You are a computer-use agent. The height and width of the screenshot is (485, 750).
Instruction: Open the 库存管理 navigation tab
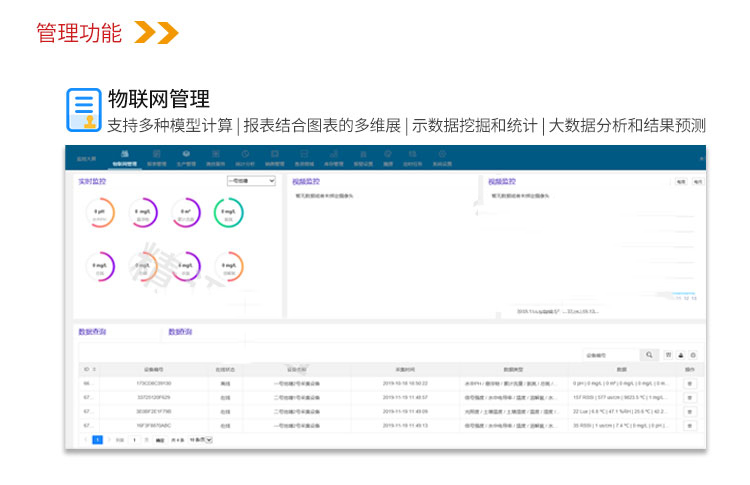(x=334, y=158)
